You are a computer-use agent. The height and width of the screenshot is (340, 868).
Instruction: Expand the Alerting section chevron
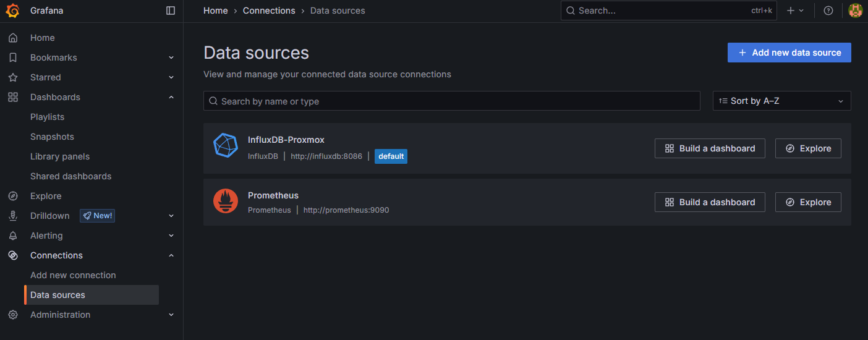click(x=171, y=236)
